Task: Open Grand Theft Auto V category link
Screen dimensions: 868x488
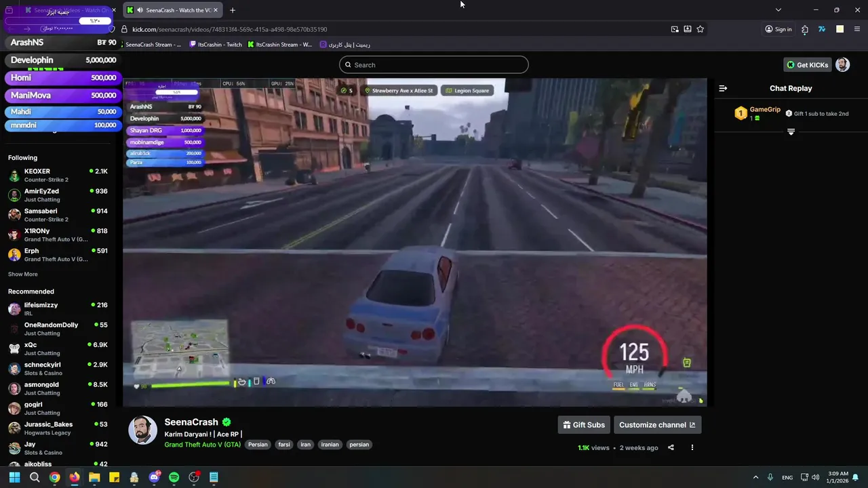Action: coord(202,445)
